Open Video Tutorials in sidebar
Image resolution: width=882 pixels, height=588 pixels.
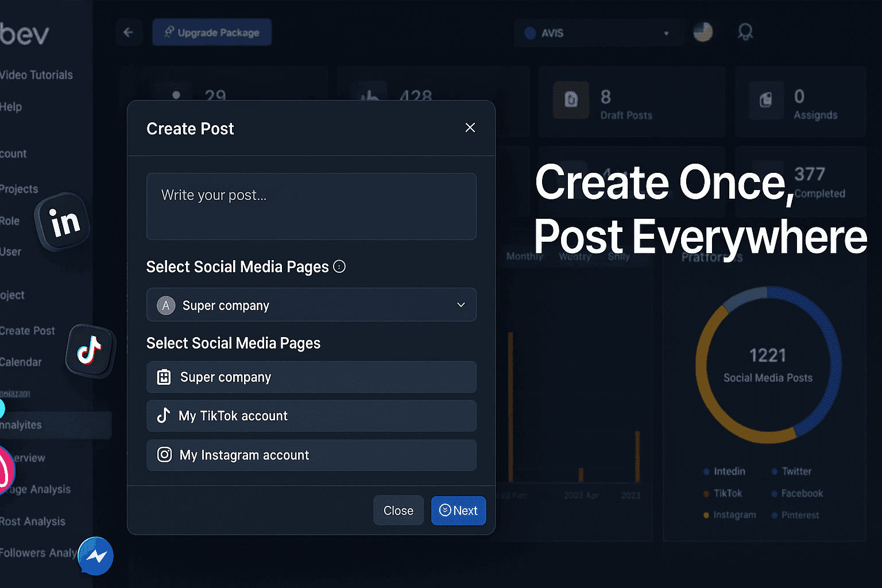36,75
